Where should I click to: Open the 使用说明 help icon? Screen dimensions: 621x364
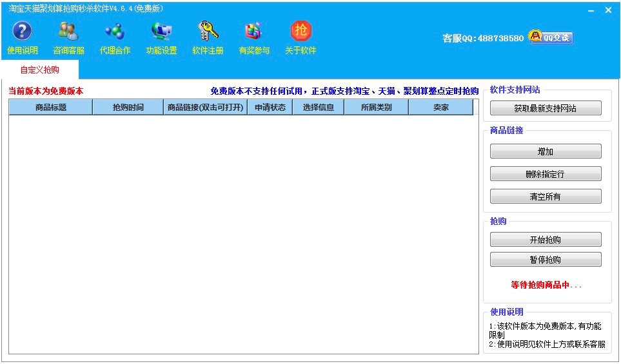tap(23, 31)
